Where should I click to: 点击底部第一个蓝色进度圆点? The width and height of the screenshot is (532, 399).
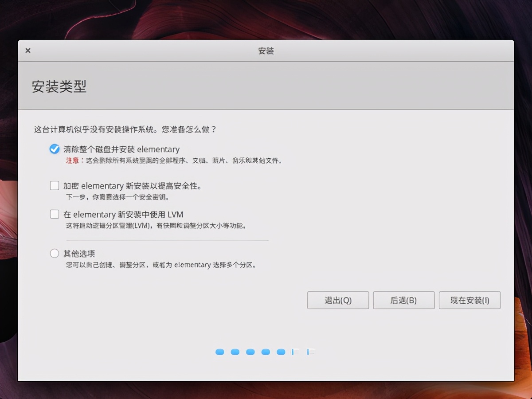(x=220, y=352)
